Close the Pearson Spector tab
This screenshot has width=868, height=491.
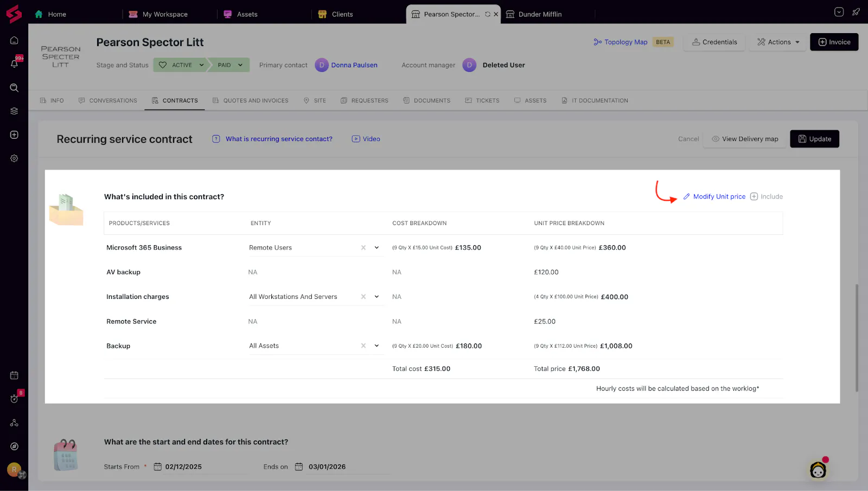click(x=496, y=14)
